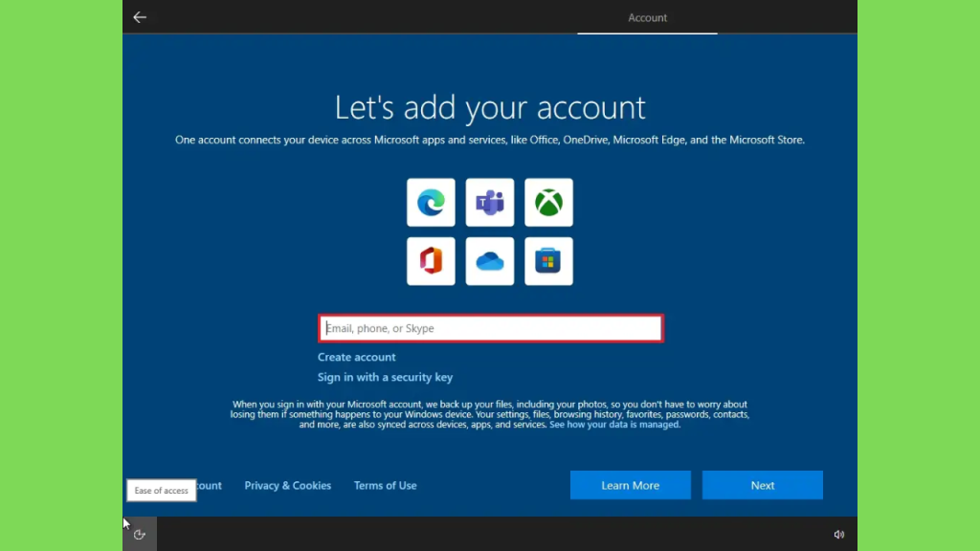The image size is (980, 551).
Task: Choose Sign in with a security key
Action: [x=385, y=377]
